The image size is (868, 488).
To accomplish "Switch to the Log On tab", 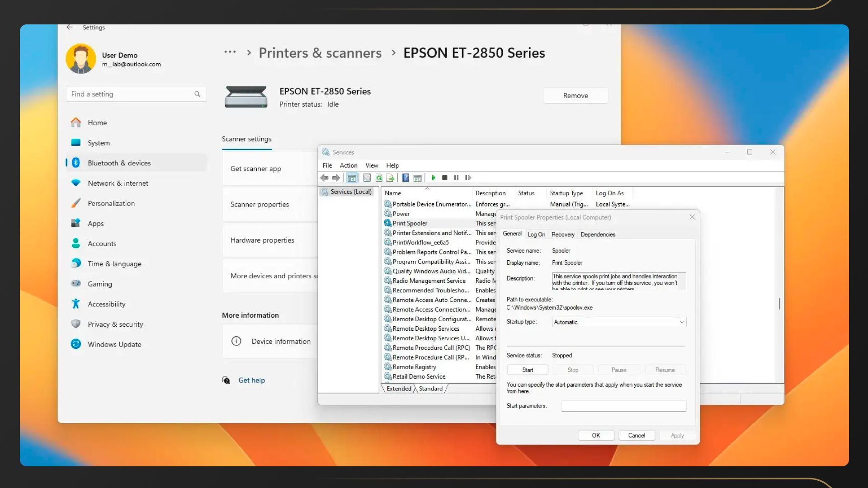I will (x=536, y=235).
